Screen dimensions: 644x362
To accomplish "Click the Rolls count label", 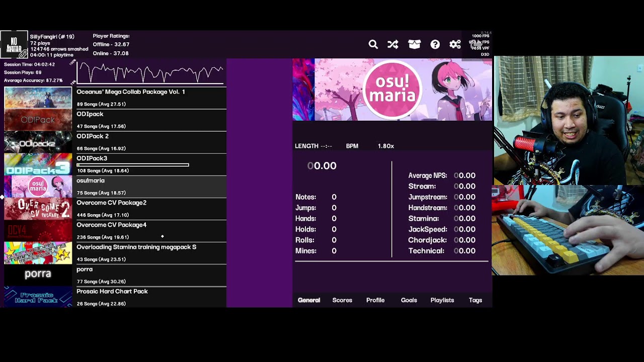I will point(305,240).
